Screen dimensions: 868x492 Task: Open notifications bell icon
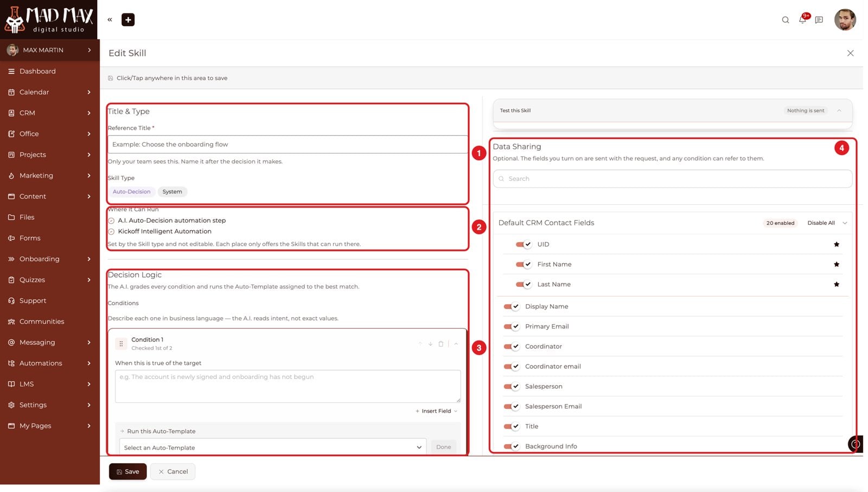(802, 20)
